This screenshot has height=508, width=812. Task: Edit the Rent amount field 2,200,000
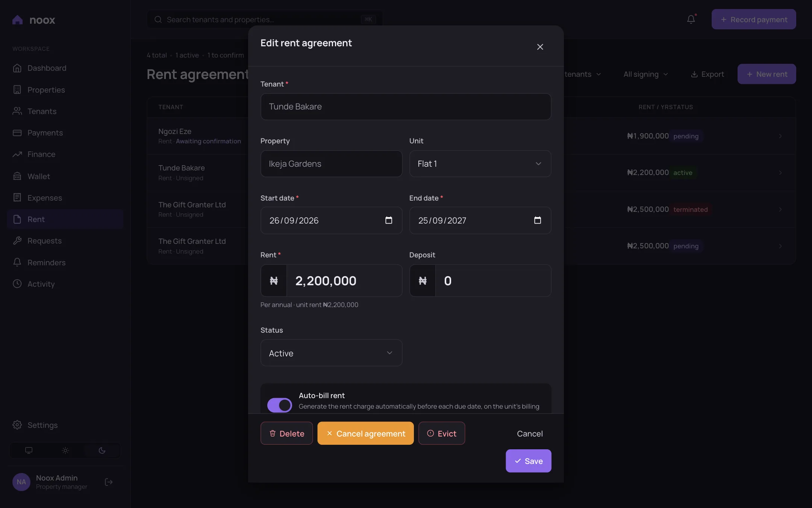coord(344,281)
